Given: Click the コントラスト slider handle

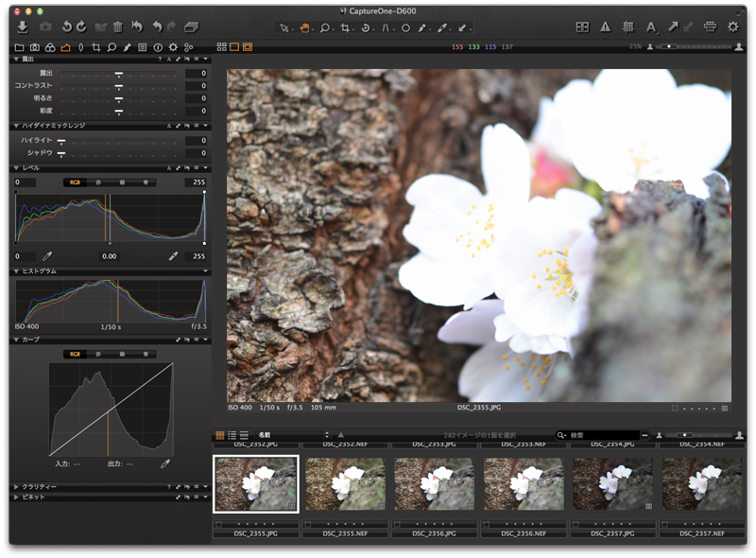Looking at the screenshot, I should coord(119,86).
